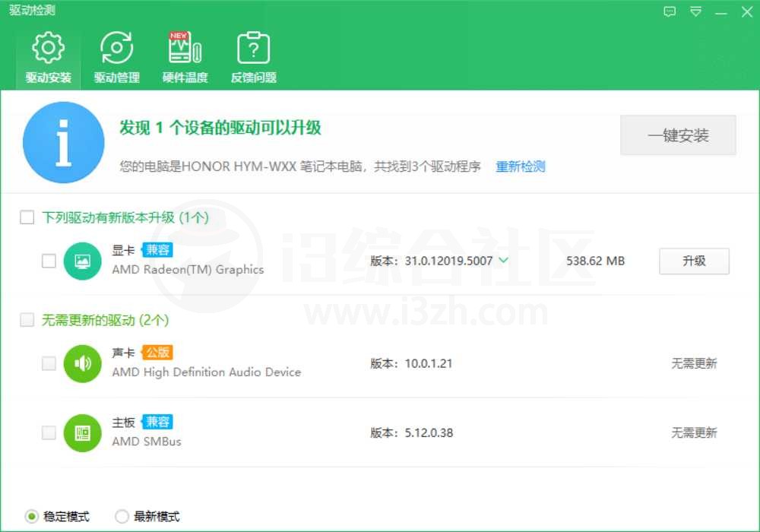
Task: Click the 538.62 MB size text
Action: click(x=595, y=261)
